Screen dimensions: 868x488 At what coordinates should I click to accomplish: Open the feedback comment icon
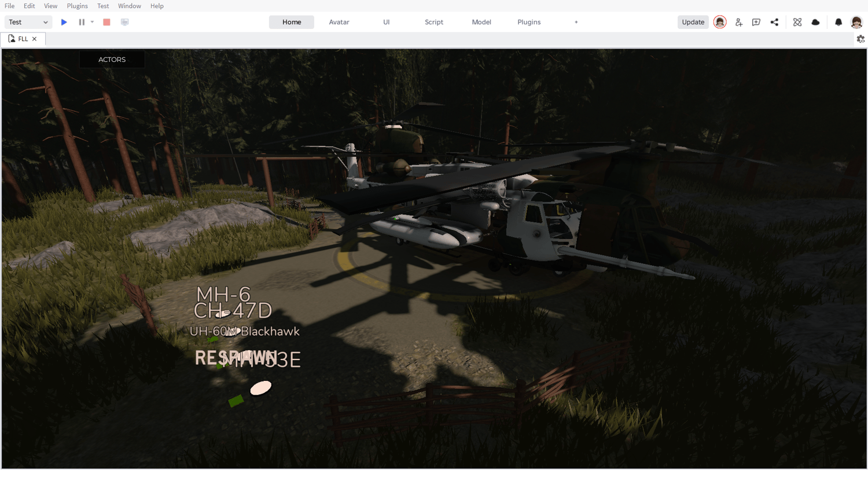(756, 22)
